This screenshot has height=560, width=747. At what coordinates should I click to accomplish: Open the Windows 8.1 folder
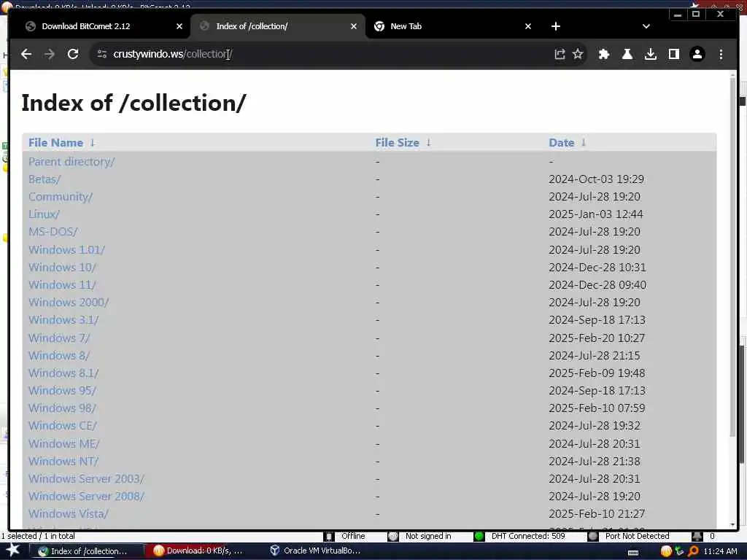pos(63,373)
